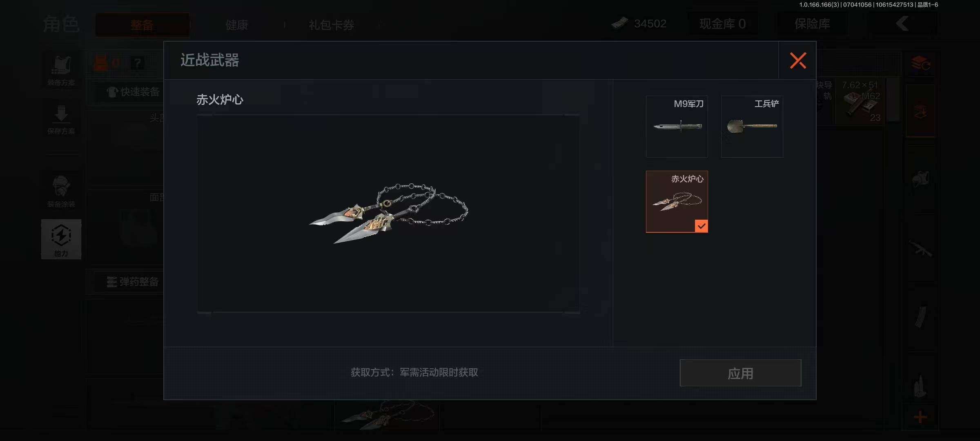
Task: Click the orange plus icon at bottom right
Action: (920, 417)
